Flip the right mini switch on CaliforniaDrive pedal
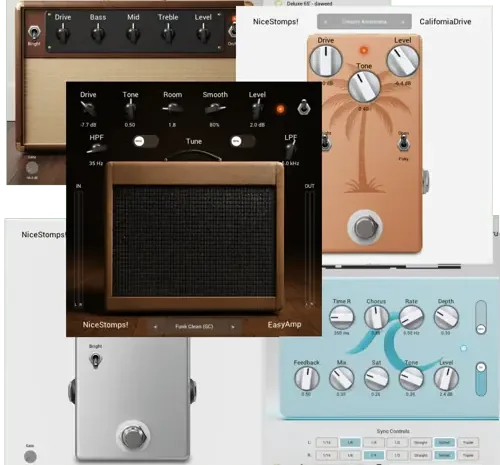 [403, 144]
